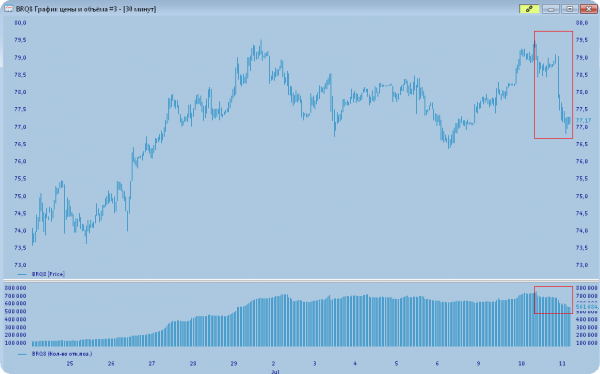Click date label 10 on time axis
This screenshot has height=374, width=600.
521,363
